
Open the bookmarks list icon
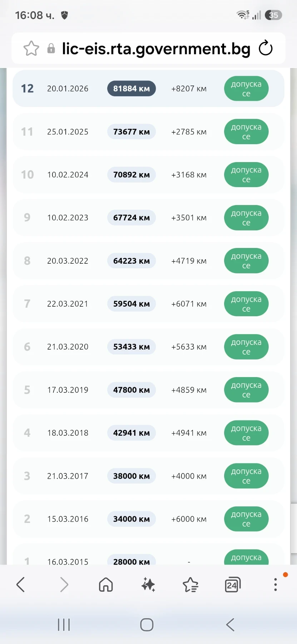pos(190,585)
